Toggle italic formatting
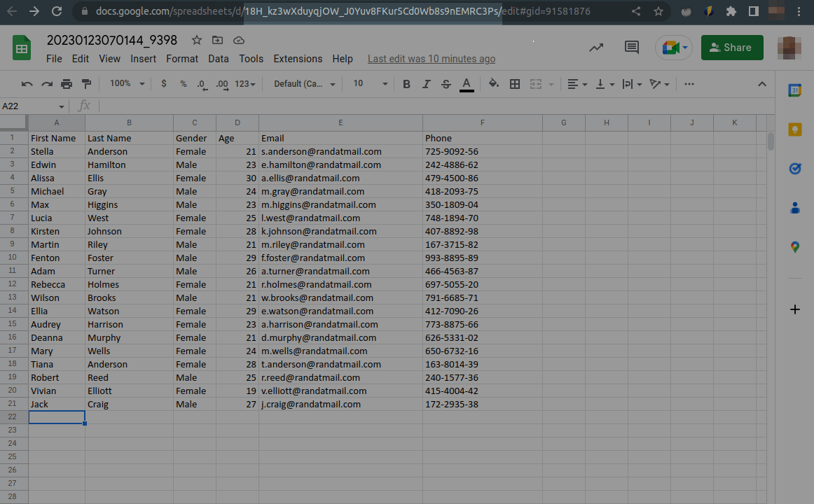The image size is (814, 504). click(x=426, y=84)
